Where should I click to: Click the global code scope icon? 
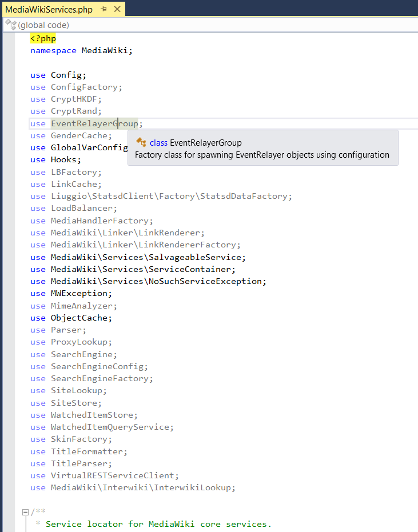(x=10, y=25)
